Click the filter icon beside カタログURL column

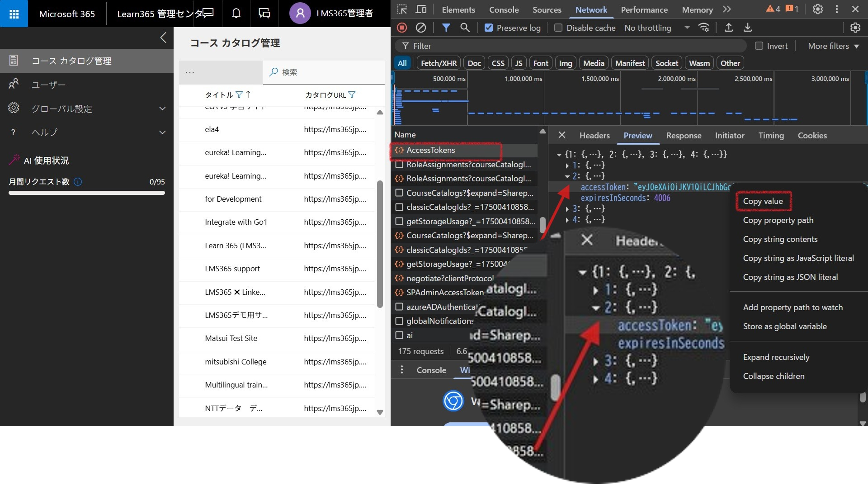352,95
